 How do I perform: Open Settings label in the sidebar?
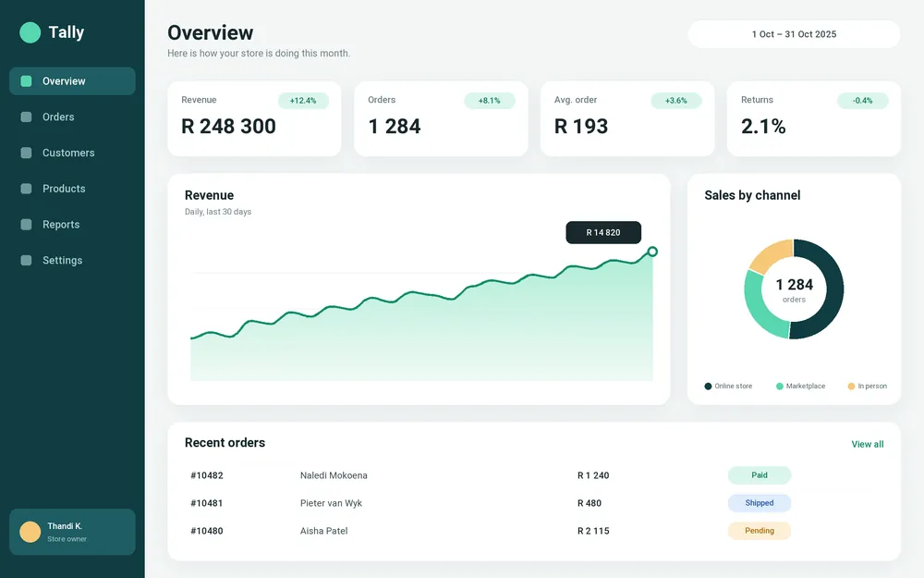[x=63, y=260]
